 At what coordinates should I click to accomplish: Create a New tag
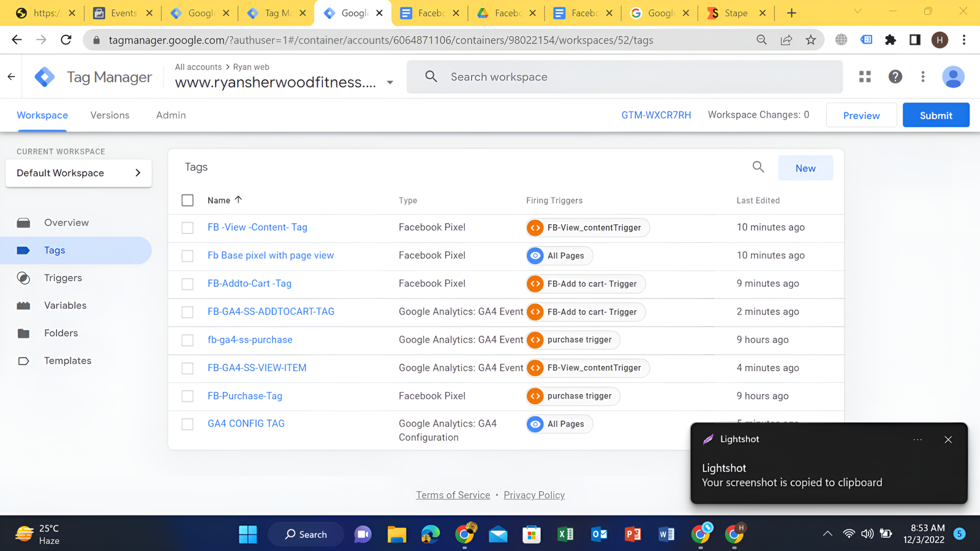[x=805, y=168]
